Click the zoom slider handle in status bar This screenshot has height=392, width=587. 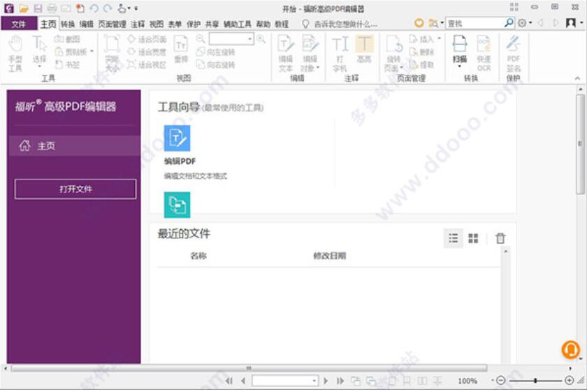(x=536, y=381)
